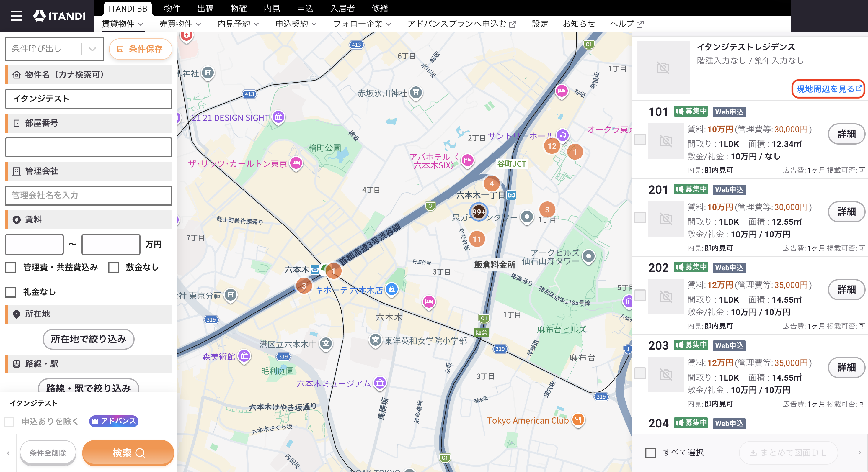This screenshot has width=868, height=472.
Task: Click the hotel pin near 桜坂
Action: pyautogui.click(x=561, y=91)
